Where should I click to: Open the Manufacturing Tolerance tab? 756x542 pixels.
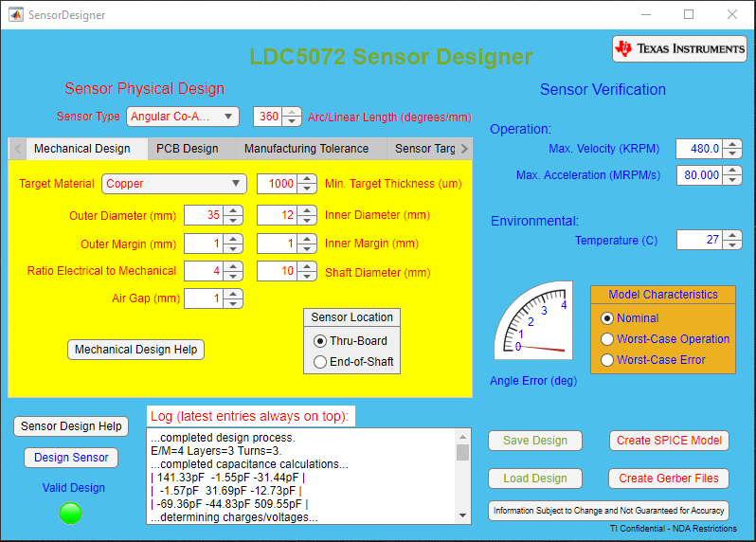tap(306, 149)
